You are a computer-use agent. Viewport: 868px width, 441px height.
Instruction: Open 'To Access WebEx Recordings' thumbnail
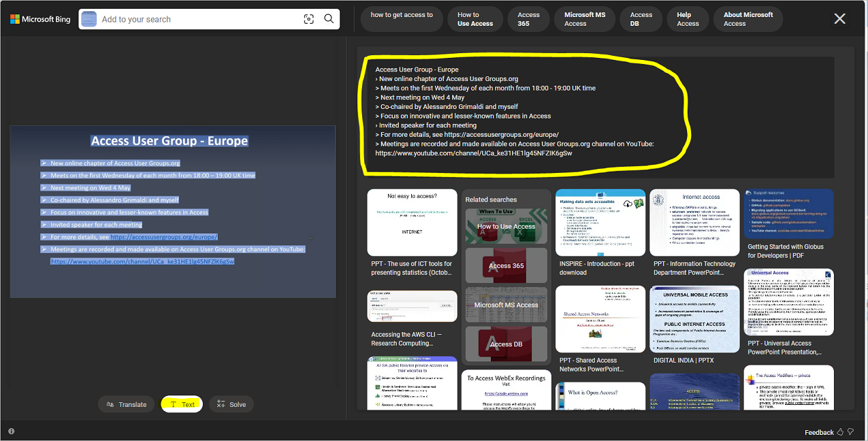tap(507, 389)
